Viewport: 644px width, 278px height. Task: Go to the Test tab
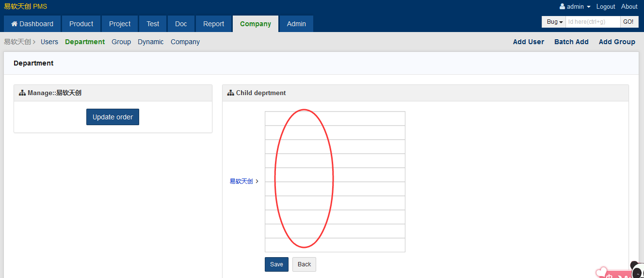pos(153,24)
